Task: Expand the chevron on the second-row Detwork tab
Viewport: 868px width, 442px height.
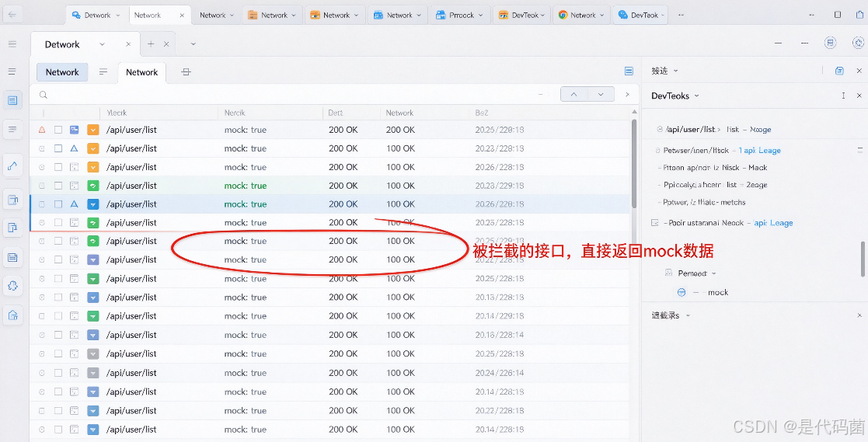Action: pyautogui.click(x=102, y=44)
